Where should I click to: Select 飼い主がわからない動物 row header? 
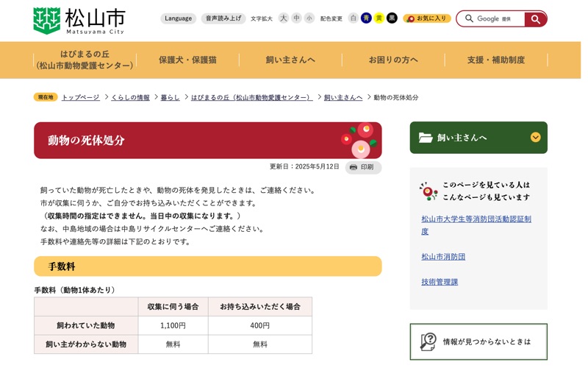pos(86,344)
